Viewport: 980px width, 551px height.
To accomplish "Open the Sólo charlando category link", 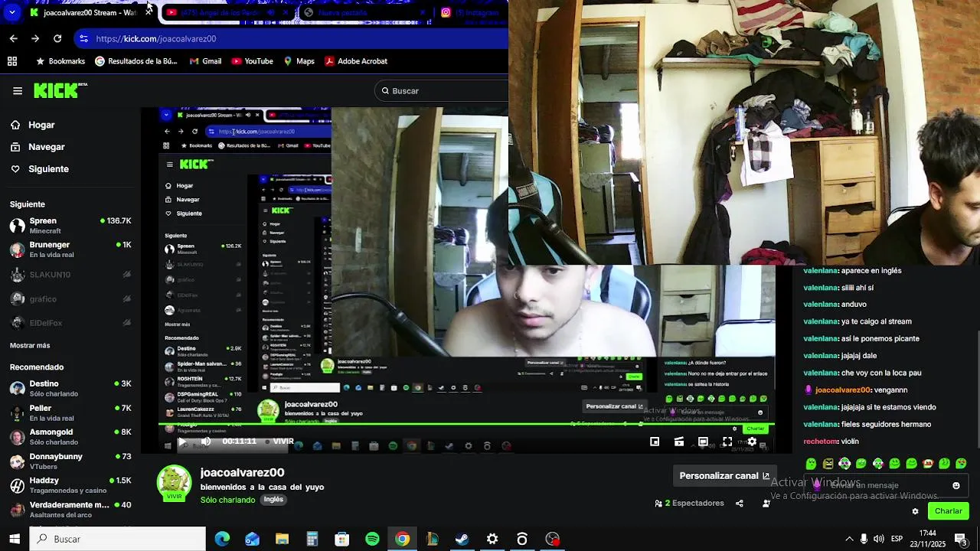I will tap(227, 500).
